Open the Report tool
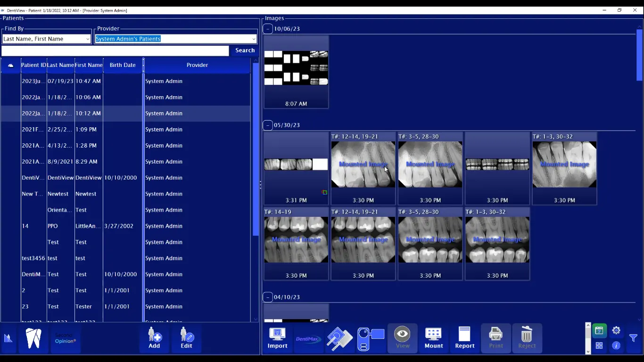Image resolution: width=644 pixels, height=362 pixels. tap(464, 338)
